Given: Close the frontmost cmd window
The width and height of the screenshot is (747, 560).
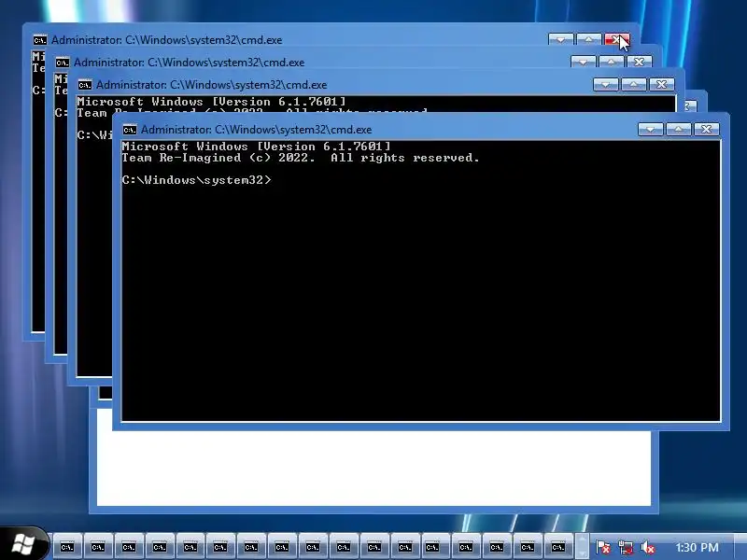Looking at the screenshot, I should coord(707,129).
